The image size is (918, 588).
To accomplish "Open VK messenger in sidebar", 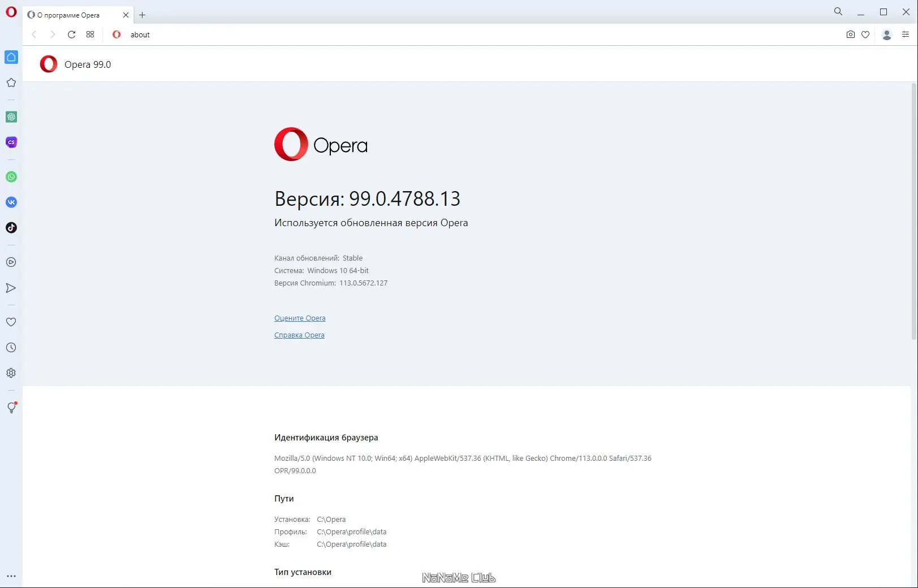I will point(11,202).
